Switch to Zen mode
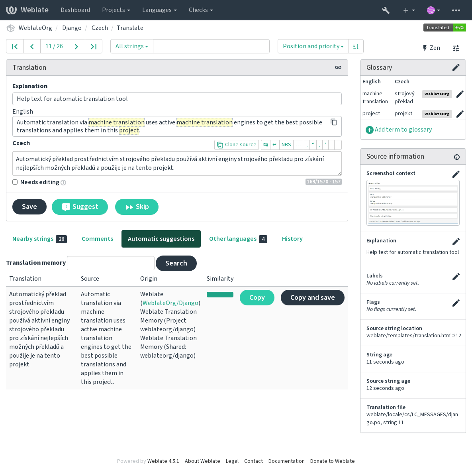This screenshot has width=472, height=476. point(431,48)
